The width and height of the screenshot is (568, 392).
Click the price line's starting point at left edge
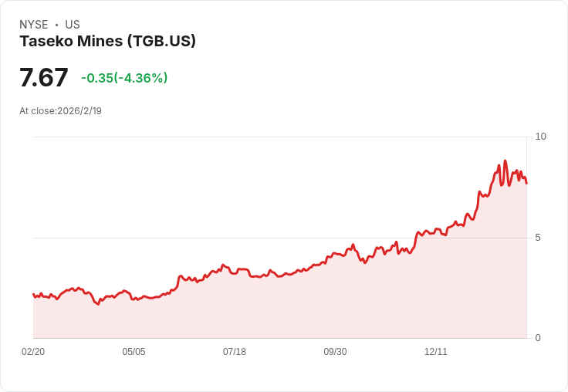pyautogui.click(x=33, y=294)
